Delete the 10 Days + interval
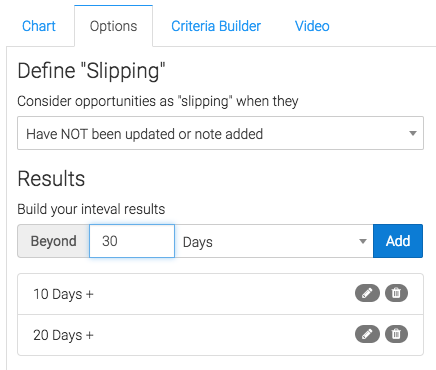The image size is (436, 370). pos(396,293)
